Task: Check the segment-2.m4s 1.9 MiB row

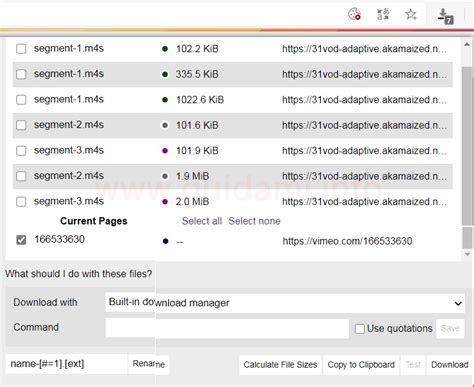Action: coord(21,176)
